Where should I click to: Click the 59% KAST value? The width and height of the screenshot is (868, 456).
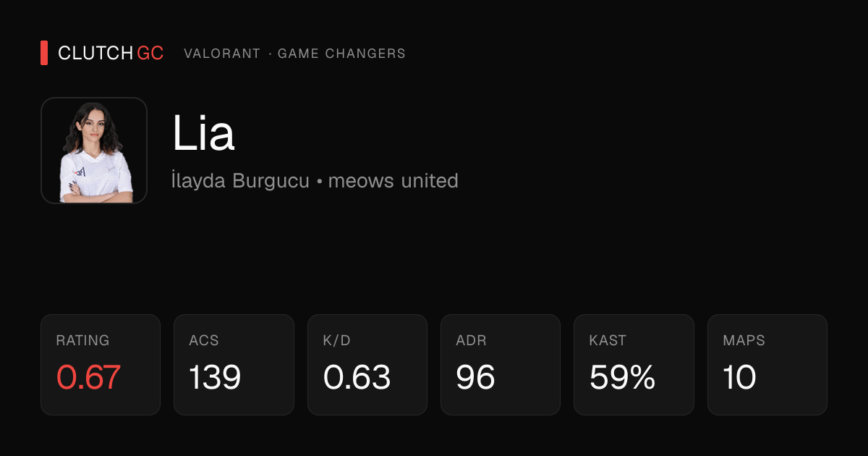(x=622, y=377)
